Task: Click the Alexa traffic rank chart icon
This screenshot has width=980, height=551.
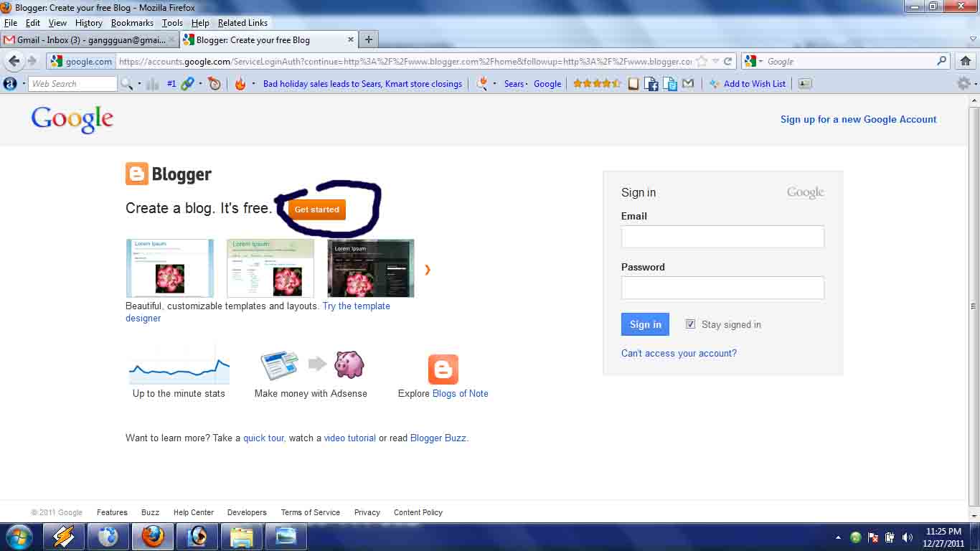Action: (x=152, y=84)
